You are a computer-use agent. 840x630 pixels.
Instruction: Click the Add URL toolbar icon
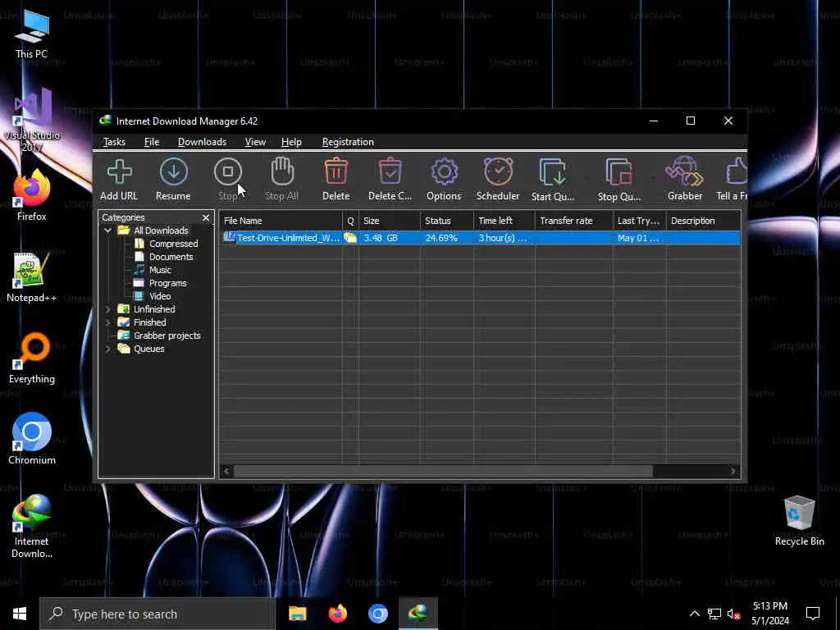119,172
